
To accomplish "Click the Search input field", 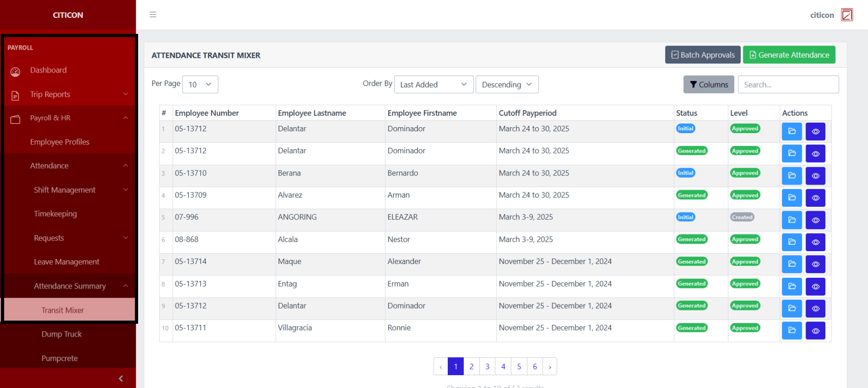I will [x=788, y=84].
